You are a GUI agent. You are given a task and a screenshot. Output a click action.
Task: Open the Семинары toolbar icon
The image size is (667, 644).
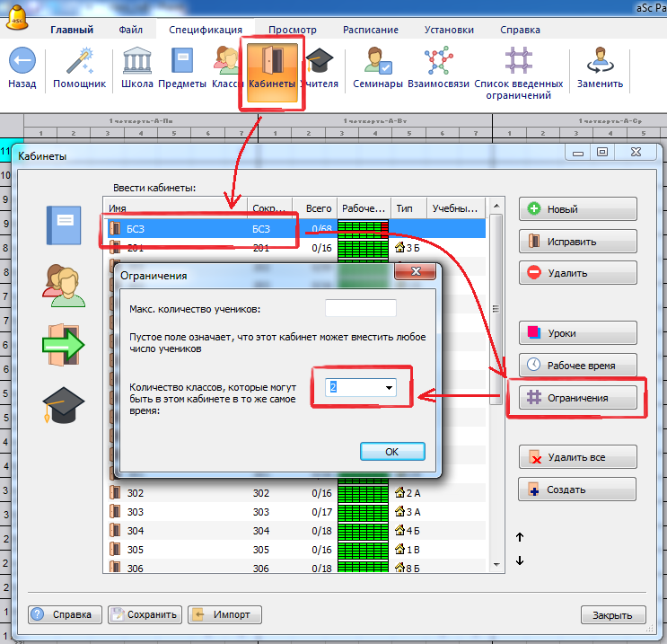(x=378, y=62)
